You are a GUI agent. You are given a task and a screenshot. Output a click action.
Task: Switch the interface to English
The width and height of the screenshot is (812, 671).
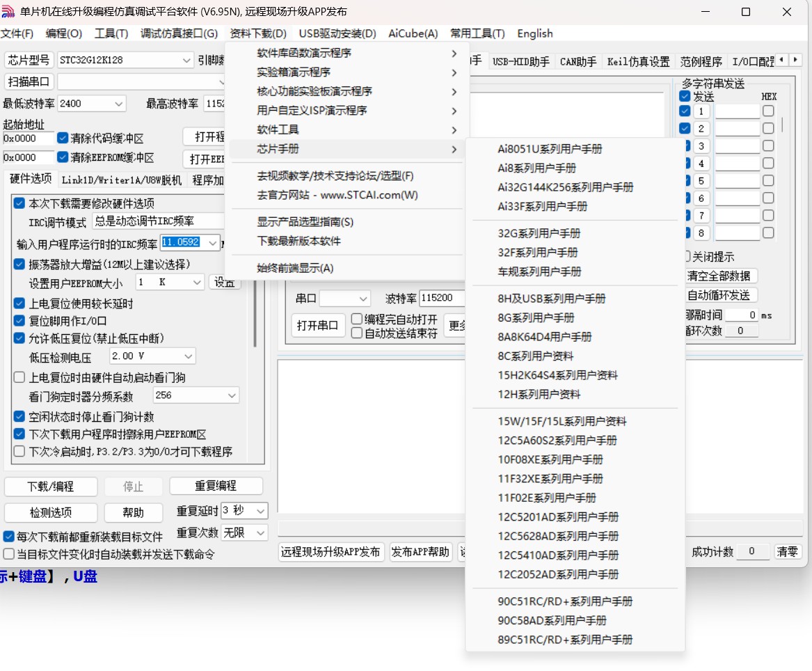tap(535, 33)
